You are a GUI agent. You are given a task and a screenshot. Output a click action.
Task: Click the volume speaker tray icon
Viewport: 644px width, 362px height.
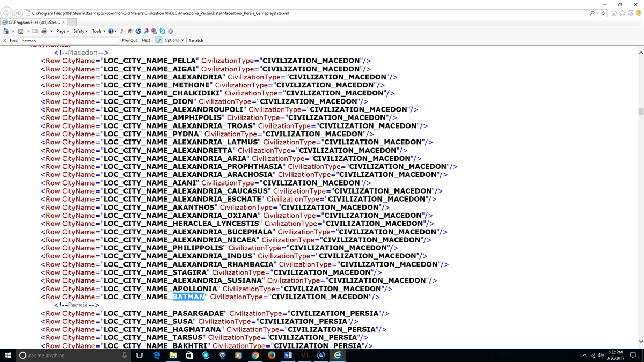(x=601, y=355)
